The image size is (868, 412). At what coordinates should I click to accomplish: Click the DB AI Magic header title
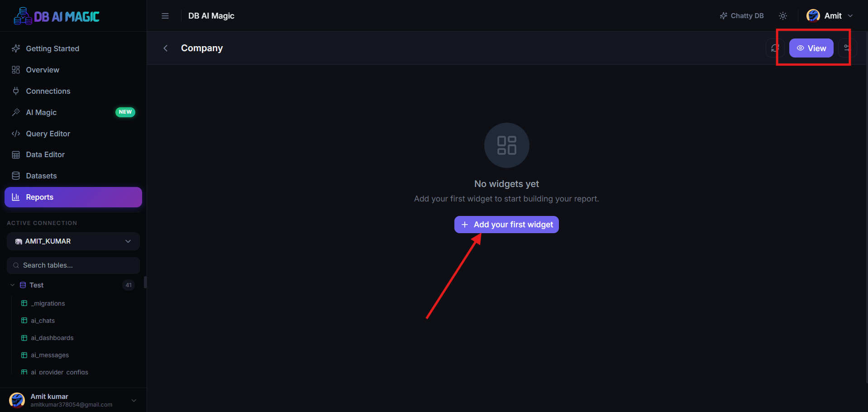pyautogui.click(x=211, y=16)
